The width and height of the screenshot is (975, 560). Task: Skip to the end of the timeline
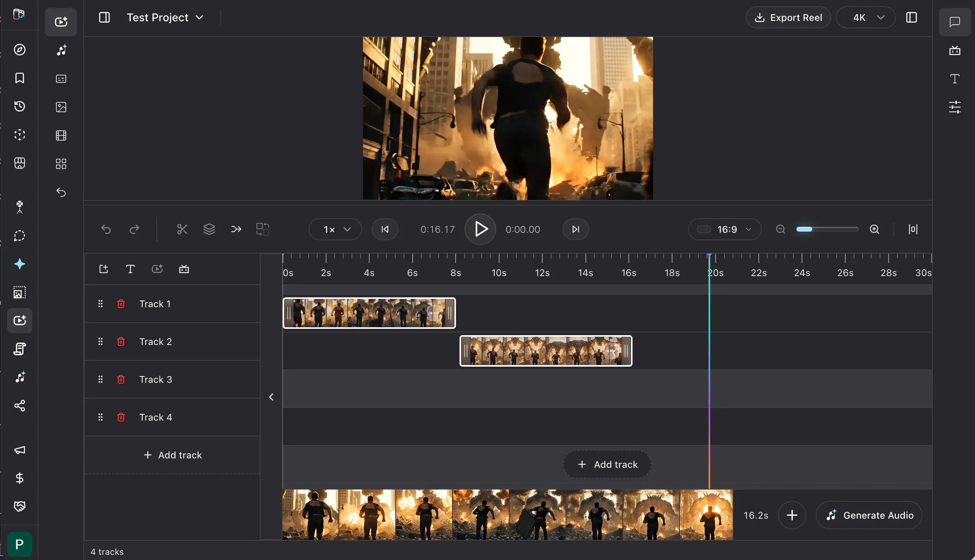[x=576, y=229]
